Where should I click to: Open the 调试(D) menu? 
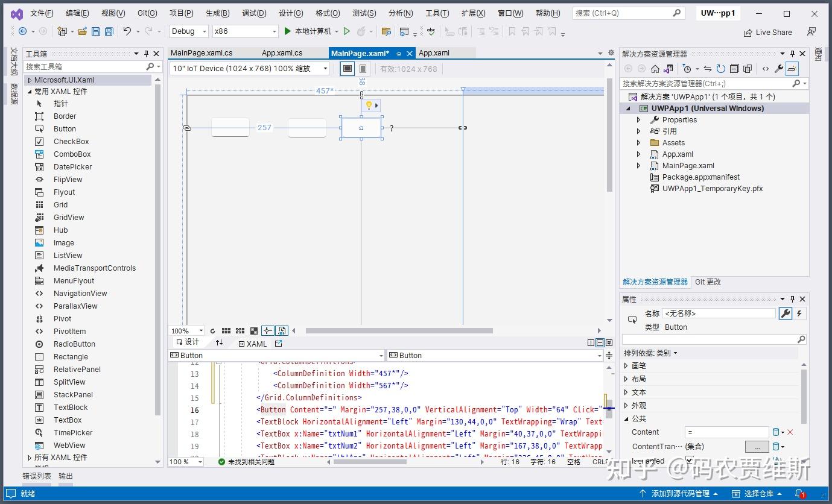coord(254,13)
